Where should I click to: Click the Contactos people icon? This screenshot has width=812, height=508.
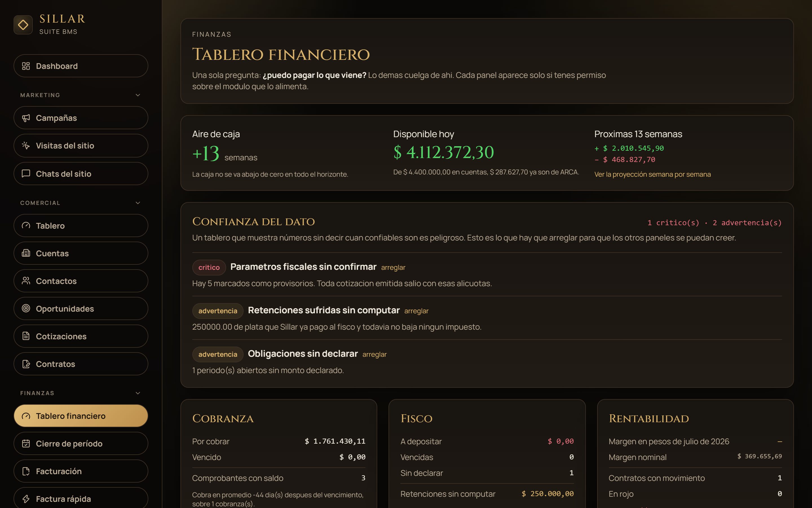[26, 281]
